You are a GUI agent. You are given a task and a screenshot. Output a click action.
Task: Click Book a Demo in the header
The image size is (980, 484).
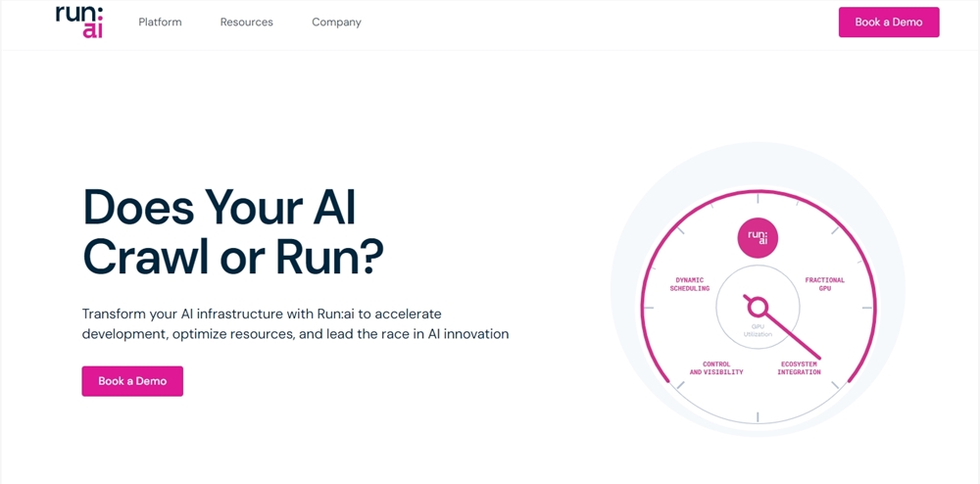[x=889, y=23]
